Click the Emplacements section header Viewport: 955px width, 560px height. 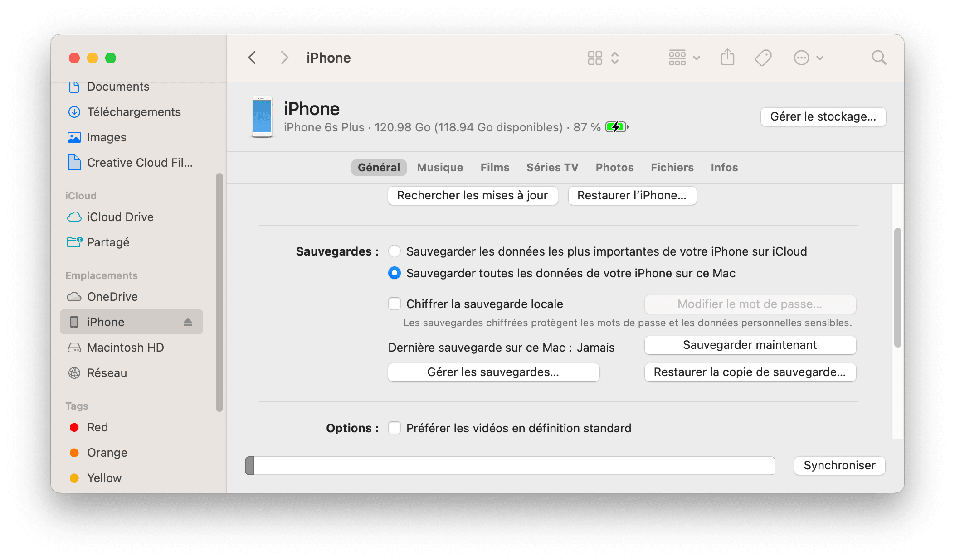(x=102, y=275)
